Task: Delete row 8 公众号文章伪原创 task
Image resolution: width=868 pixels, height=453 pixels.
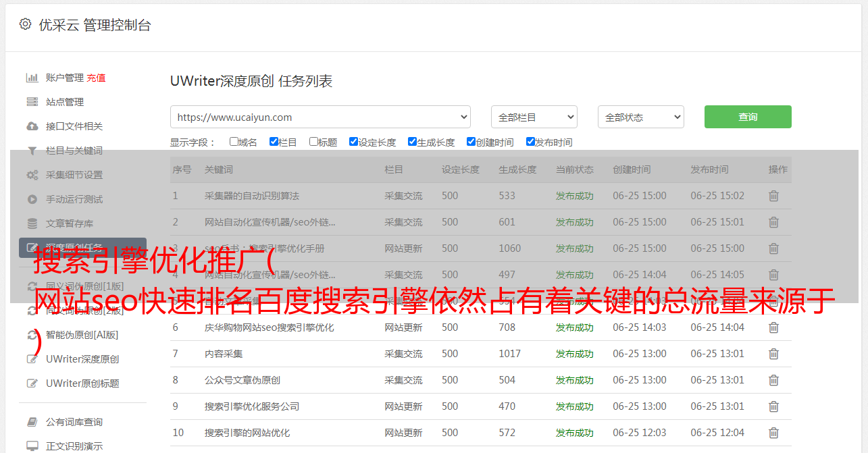Action: click(774, 380)
